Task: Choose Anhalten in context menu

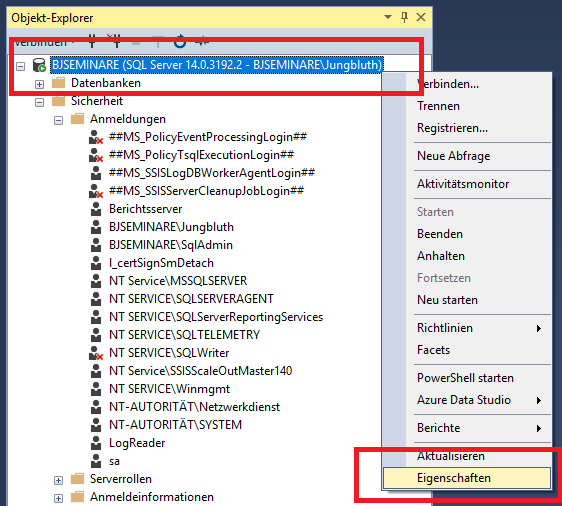Action: pyautogui.click(x=441, y=256)
